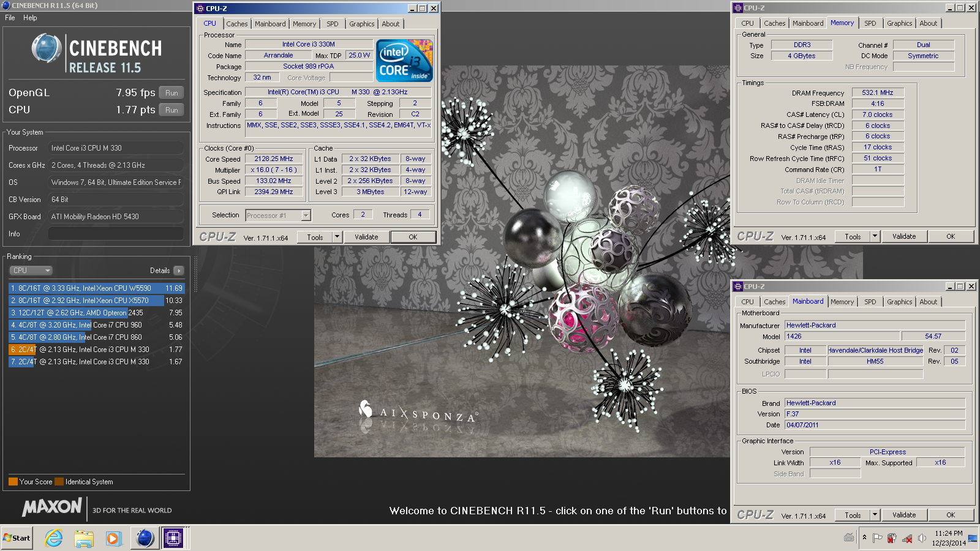Click the brown Identical System legend swatch
This screenshot has width=980, height=551.
coord(59,482)
